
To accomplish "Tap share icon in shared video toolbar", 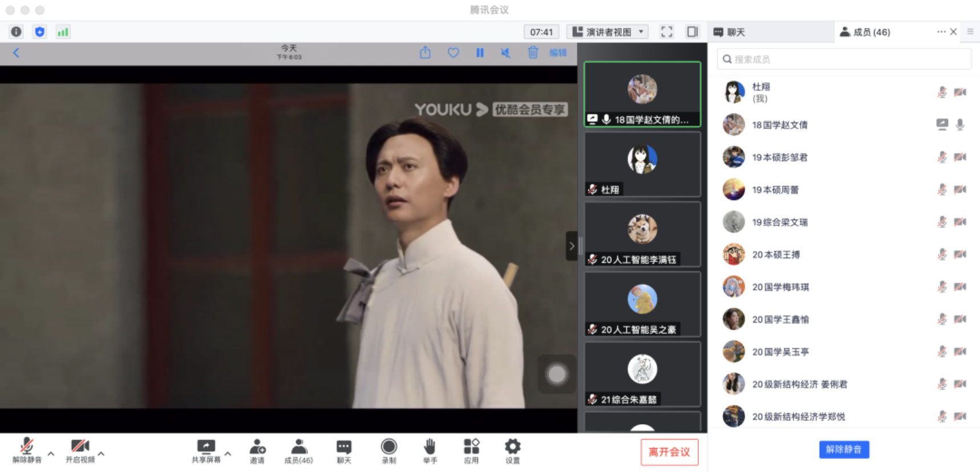I will (425, 53).
